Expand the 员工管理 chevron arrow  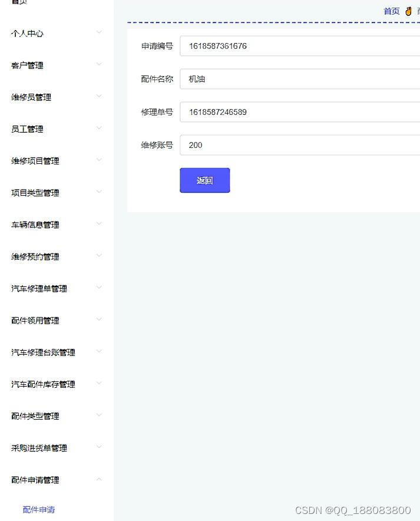pos(99,128)
